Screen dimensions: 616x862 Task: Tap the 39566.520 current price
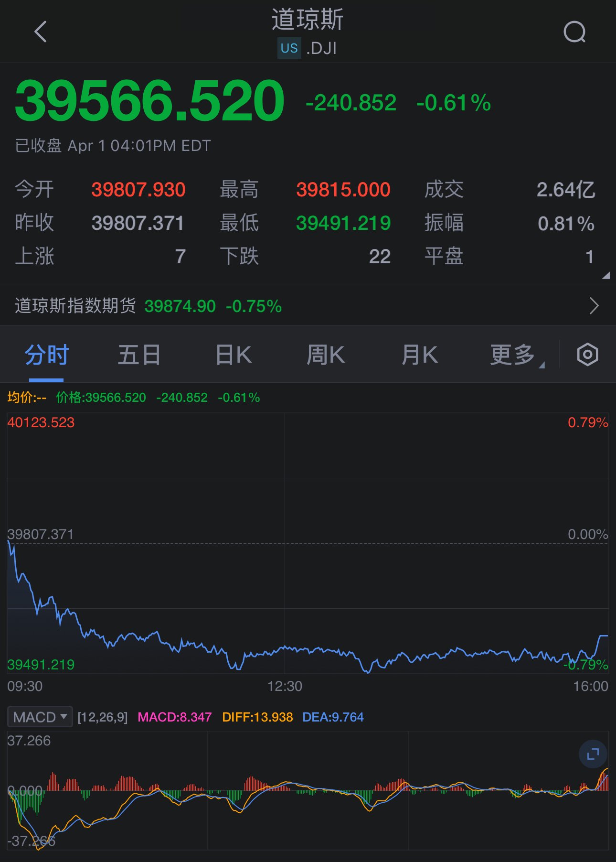pyautogui.click(x=149, y=101)
